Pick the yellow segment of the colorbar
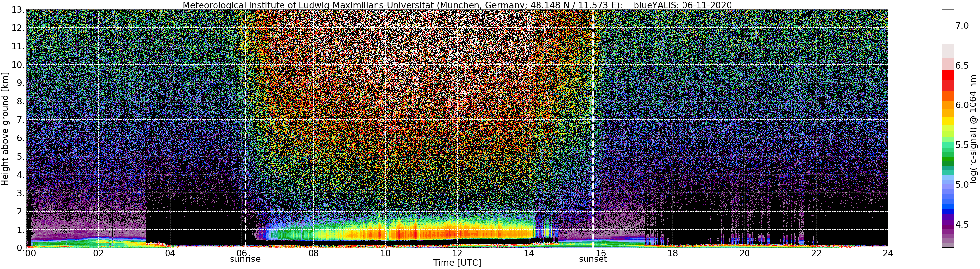 point(948,121)
